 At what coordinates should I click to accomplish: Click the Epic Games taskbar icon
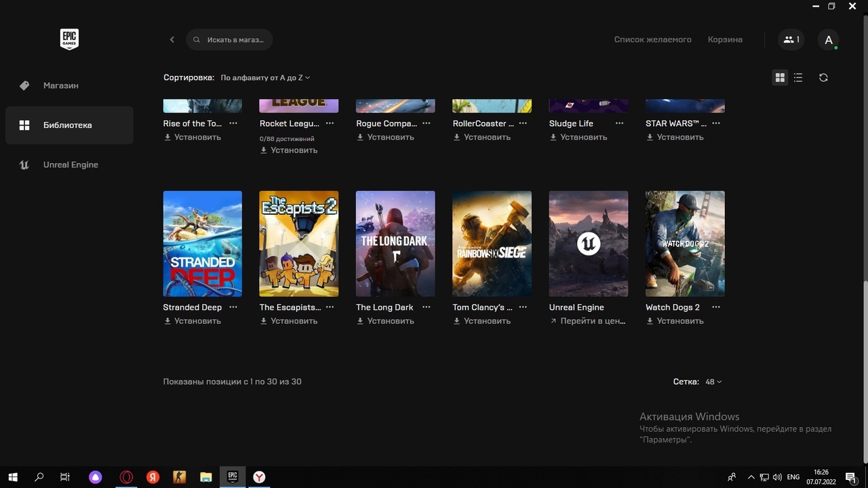click(232, 477)
